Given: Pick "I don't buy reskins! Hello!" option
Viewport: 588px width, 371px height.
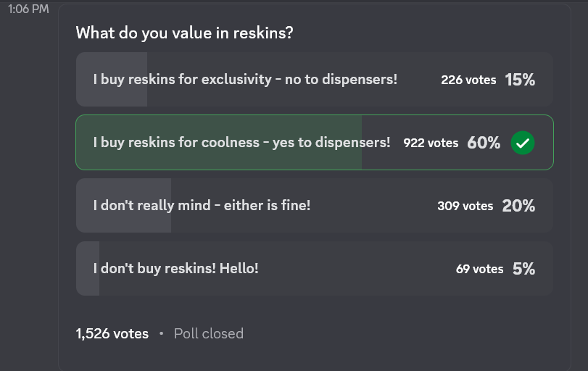Looking at the screenshot, I should [x=315, y=268].
